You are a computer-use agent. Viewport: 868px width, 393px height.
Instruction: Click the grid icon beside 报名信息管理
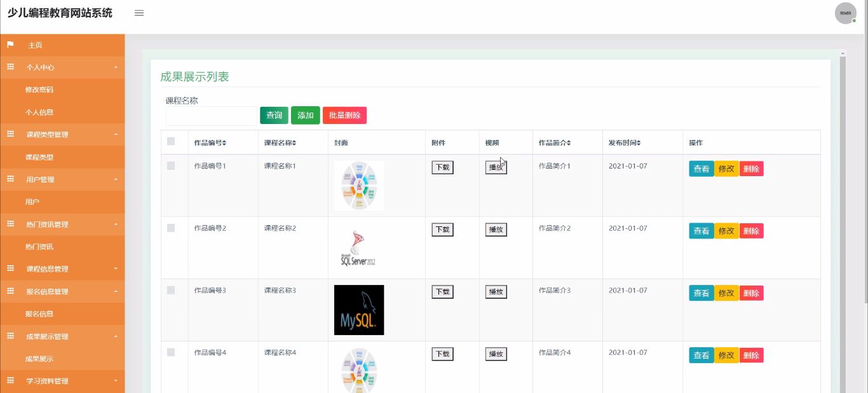coord(10,291)
